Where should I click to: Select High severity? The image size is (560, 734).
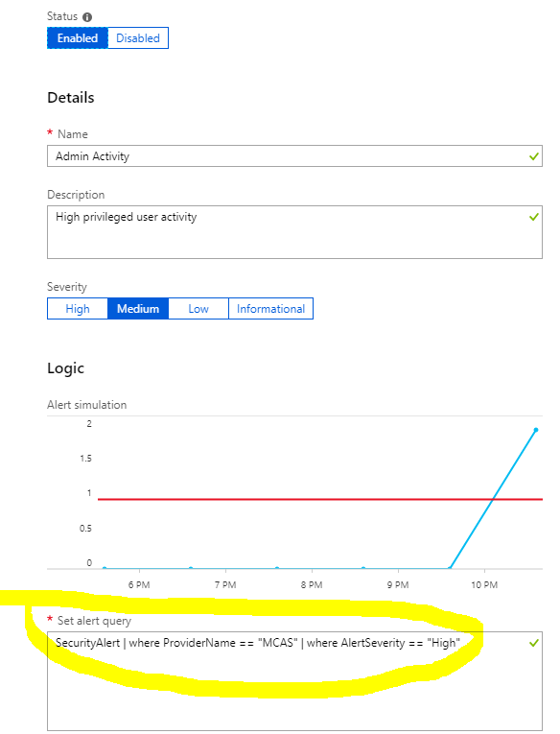point(78,309)
